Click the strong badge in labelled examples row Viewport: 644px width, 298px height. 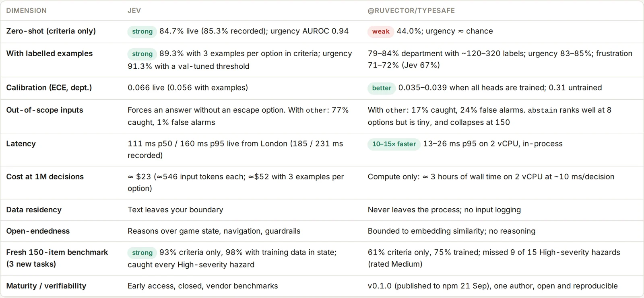pyautogui.click(x=142, y=54)
